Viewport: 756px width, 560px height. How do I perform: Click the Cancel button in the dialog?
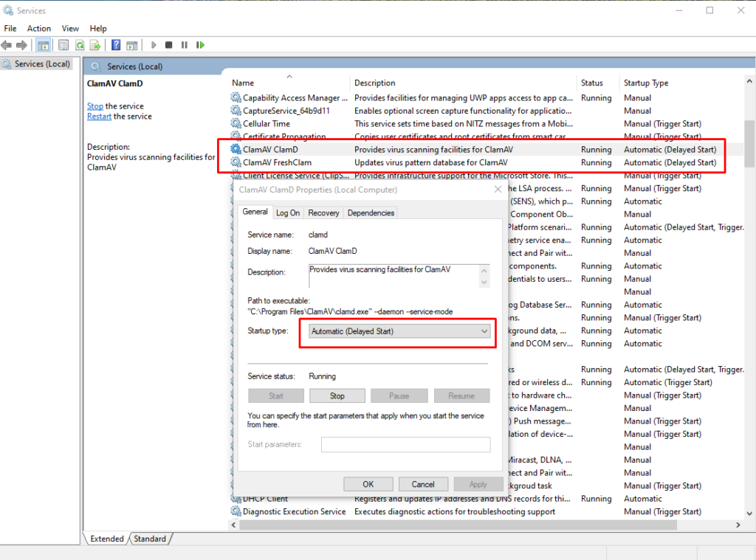[x=423, y=484]
